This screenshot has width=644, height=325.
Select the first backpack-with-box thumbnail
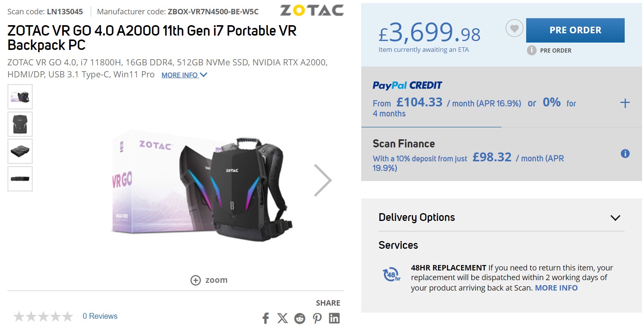coord(20,97)
